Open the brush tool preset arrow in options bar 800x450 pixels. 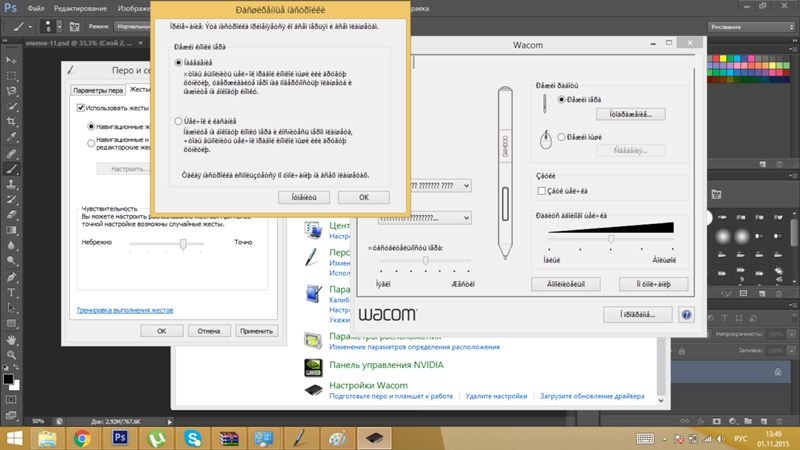(x=30, y=27)
